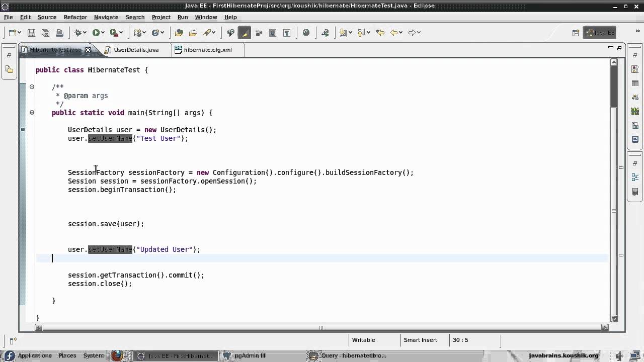Open the Next Annotation dropdown arrow
This screenshot has height=362, width=644.
tap(350, 33)
